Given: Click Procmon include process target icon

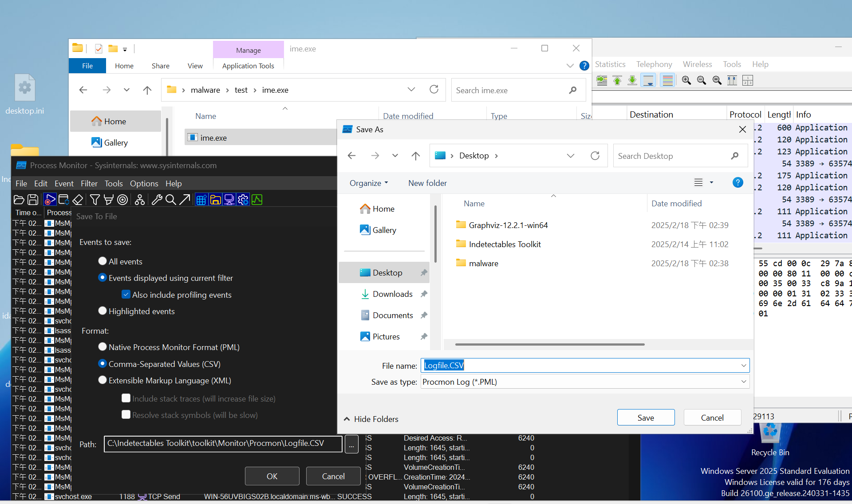Looking at the screenshot, I should 122,200.
